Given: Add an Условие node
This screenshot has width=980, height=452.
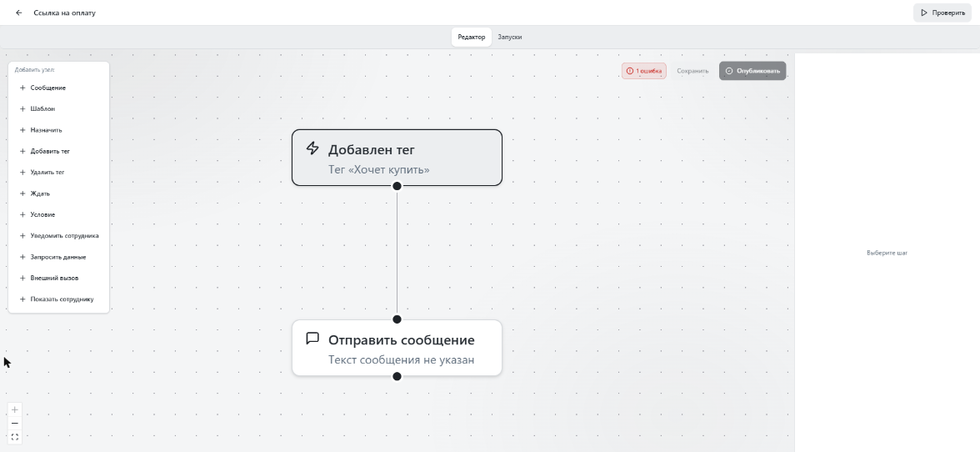Looking at the screenshot, I should (x=58, y=214).
